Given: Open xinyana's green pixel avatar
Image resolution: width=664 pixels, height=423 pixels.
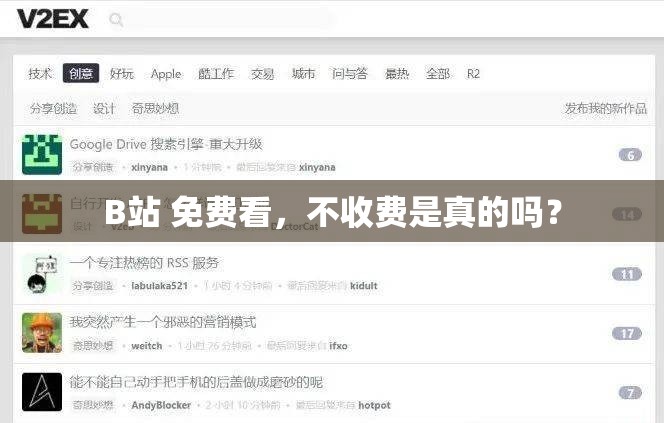Looking at the screenshot, I should point(42,155).
